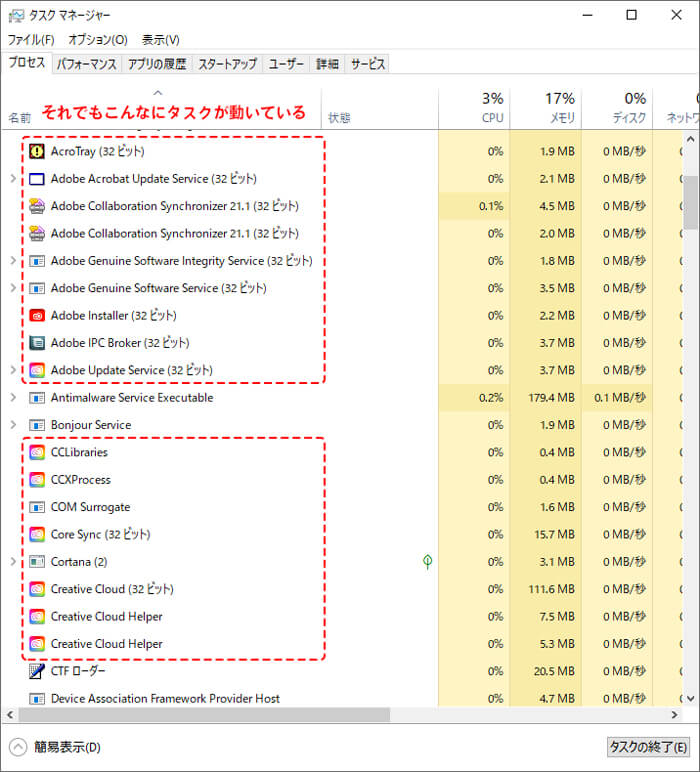Image resolution: width=700 pixels, height=772 pixels.
Task: Select the CTF ローダー process name
Action: coord(78,671)
